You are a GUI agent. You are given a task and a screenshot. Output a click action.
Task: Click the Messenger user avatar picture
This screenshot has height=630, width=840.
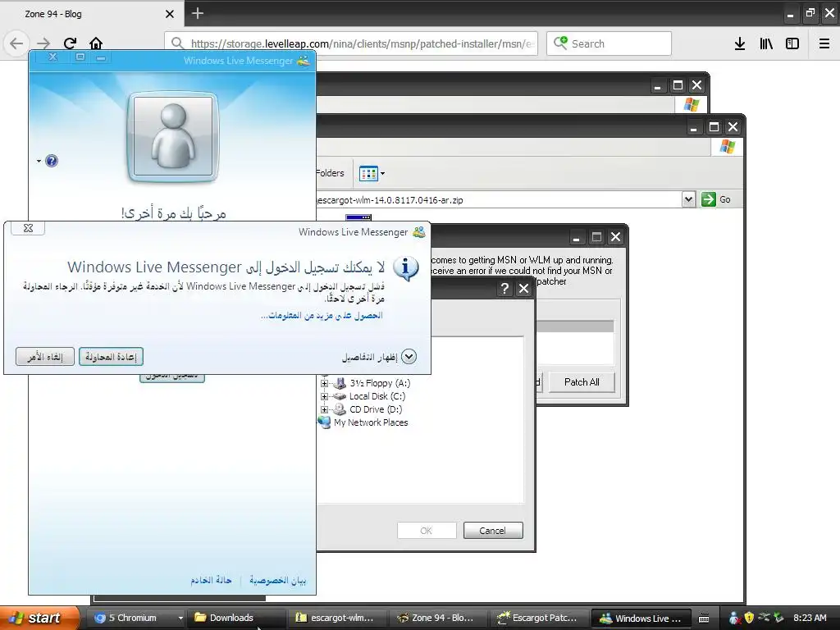(x=172, y=136)
